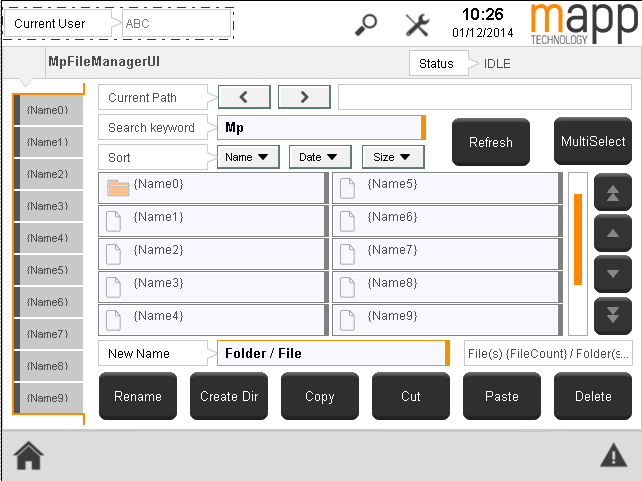642x481 pixels.
Task: Click the orange file list scrollbar
Action: coord(577,239)
